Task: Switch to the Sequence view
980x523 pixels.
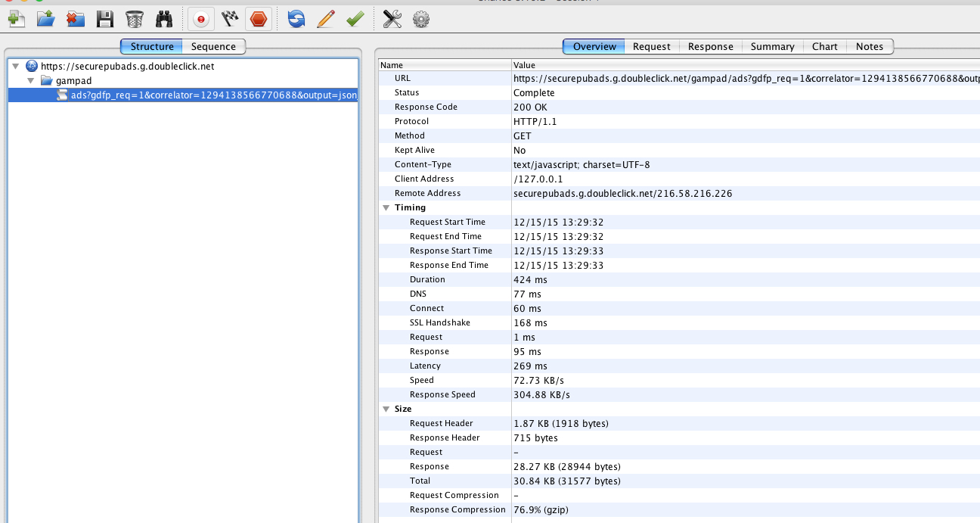Action: (213, 46)
